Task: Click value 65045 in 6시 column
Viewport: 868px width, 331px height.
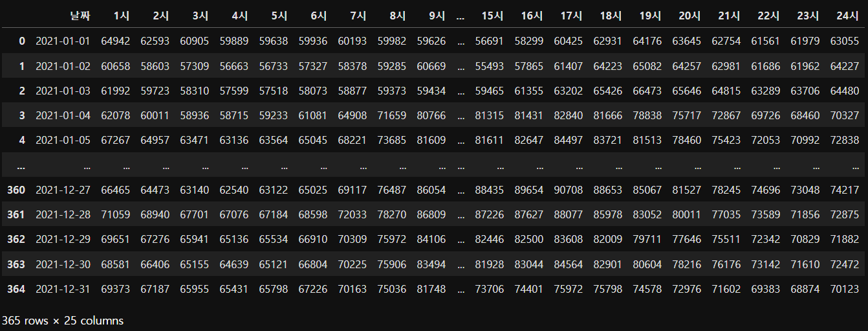Action: 313,140
